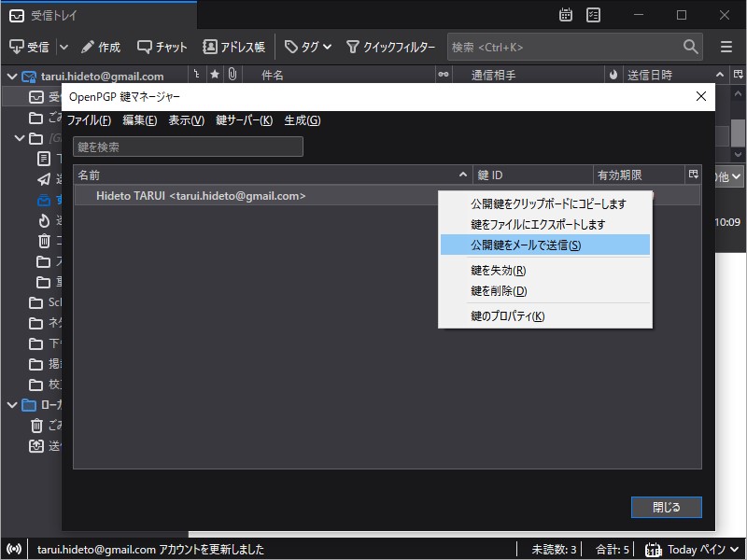Close the OpenPGP key manager dialog with X

701,97
